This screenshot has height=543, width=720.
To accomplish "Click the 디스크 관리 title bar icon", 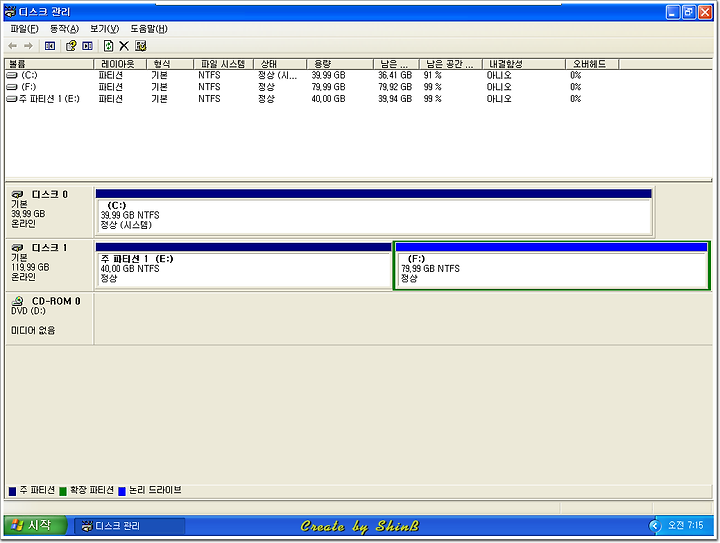I will [x=10, y=11].
